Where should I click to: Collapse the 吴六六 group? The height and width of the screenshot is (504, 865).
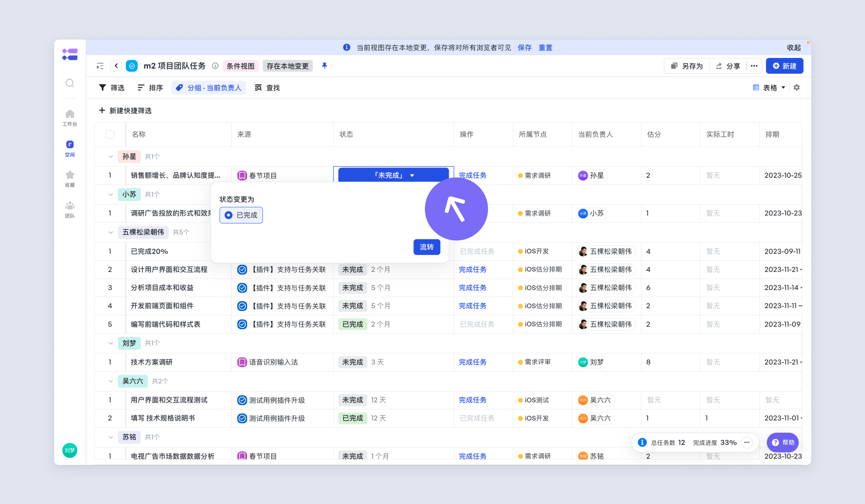click(x=110, y=381)
